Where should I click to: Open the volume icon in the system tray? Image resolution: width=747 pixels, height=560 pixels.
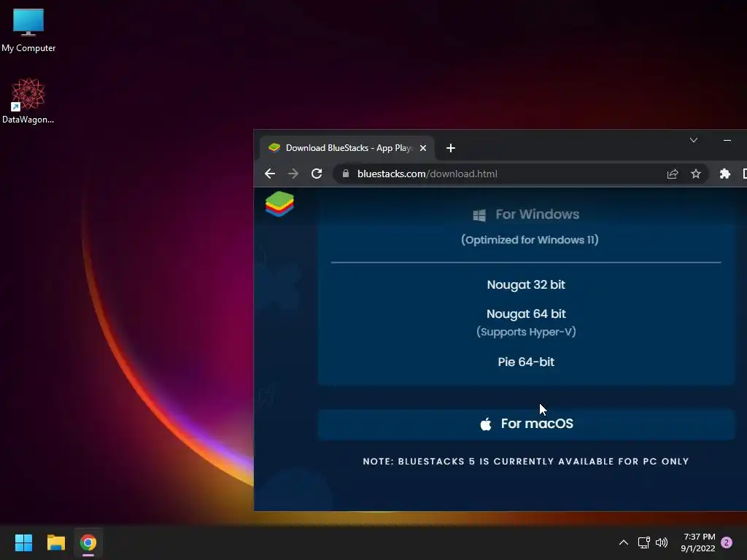pos(662,542)
